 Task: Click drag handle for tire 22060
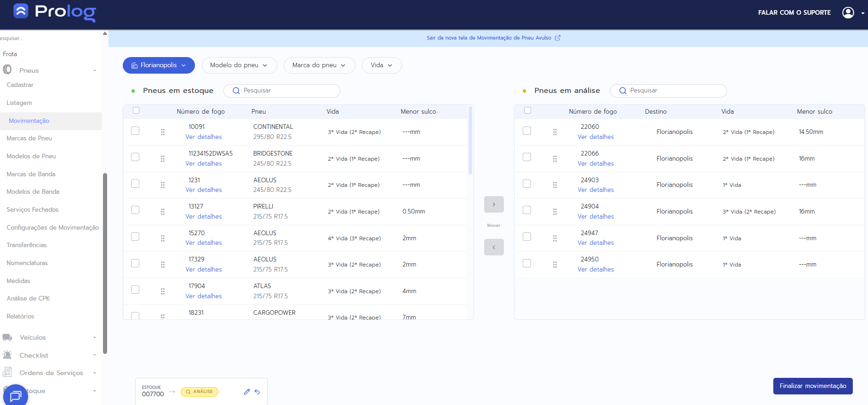pos(555,132)
